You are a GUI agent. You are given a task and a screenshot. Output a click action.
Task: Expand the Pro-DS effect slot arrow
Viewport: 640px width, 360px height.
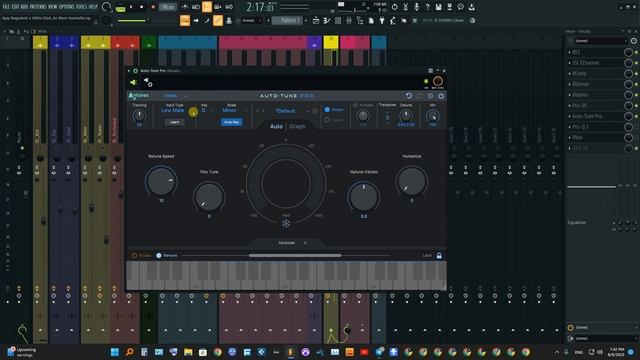coord(569,106)
